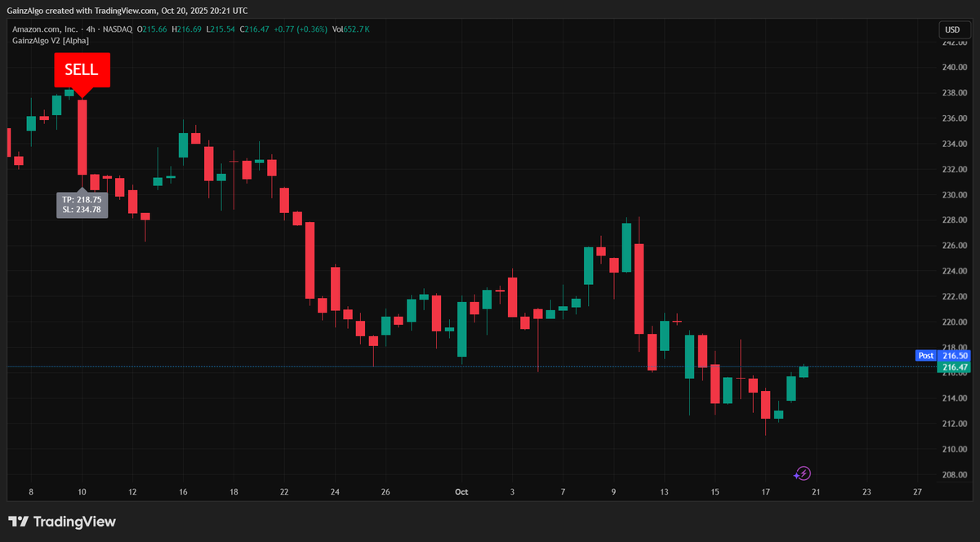
Task: Click the 21 date label on time axis
Action: [816, 492]
